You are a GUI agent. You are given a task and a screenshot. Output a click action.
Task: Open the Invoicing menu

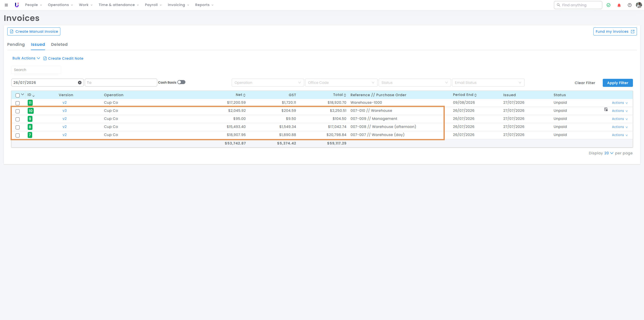(x=178, y=5)
